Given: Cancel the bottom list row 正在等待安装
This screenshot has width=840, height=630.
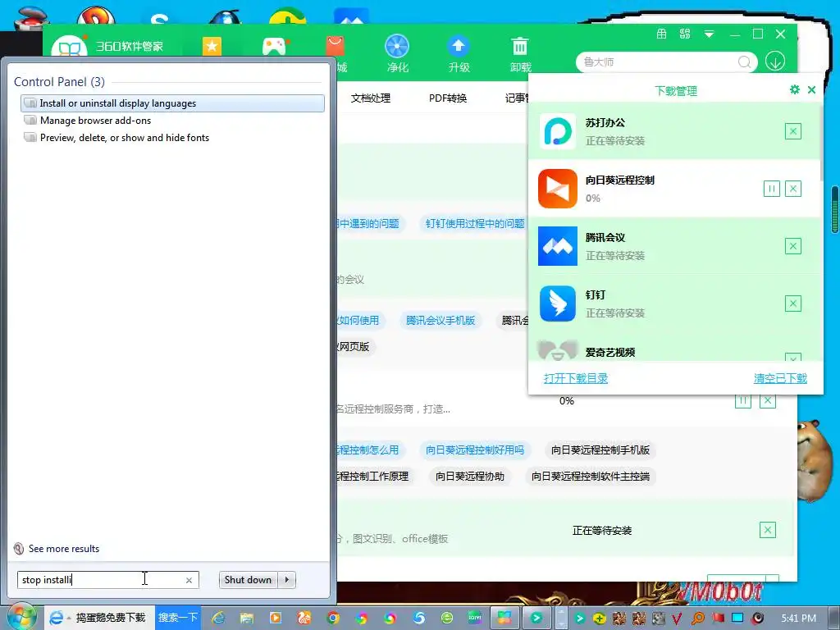Looking at the screenshot, I should coord(768,531).
